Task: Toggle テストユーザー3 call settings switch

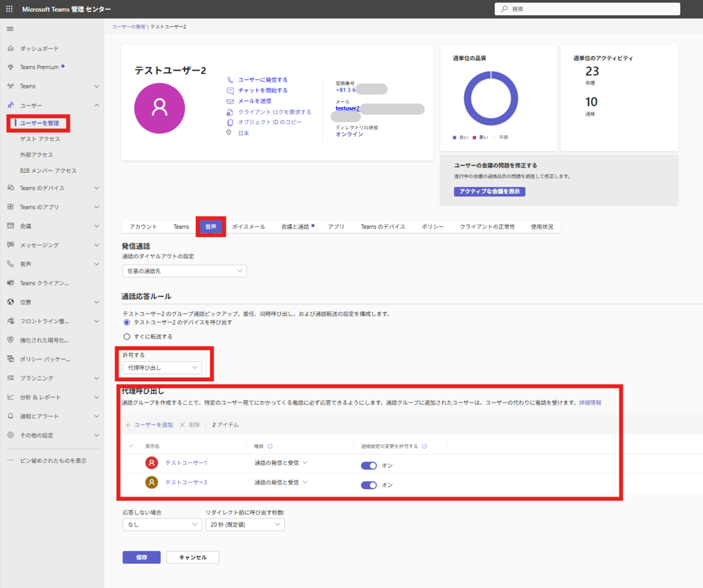Action: (x=368, y=485)
